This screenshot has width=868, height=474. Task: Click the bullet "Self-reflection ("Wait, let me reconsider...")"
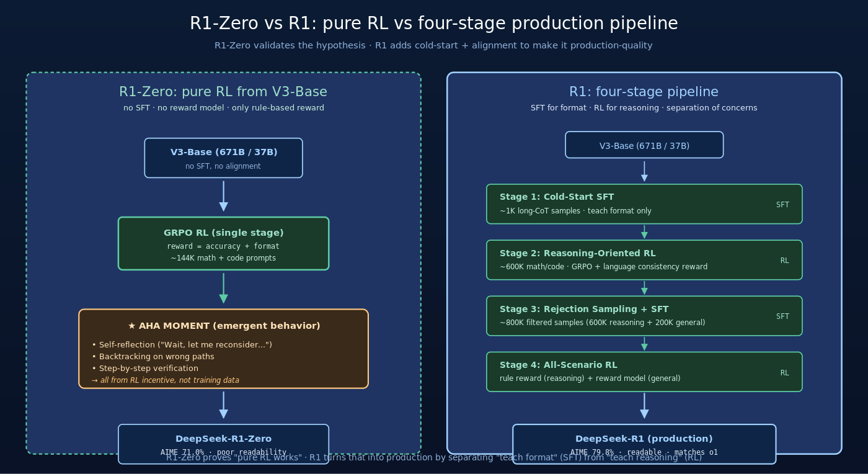pyautogui.click(x=182, y=345)
